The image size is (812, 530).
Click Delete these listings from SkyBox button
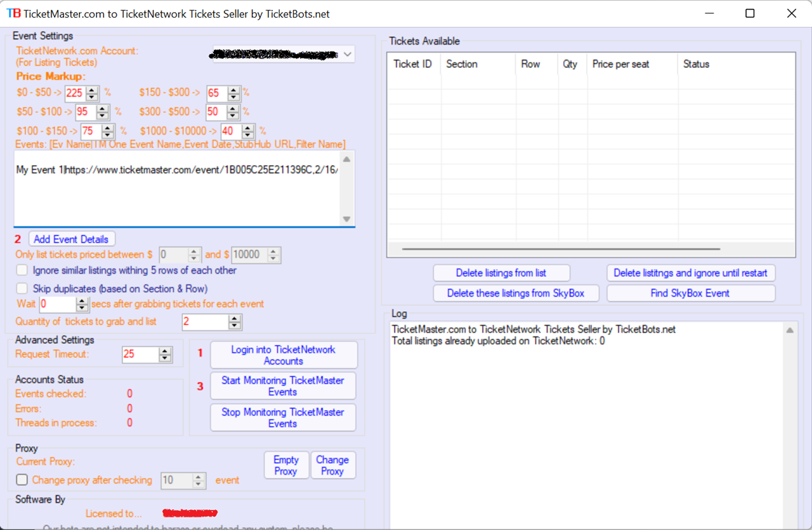coord(515,293)
